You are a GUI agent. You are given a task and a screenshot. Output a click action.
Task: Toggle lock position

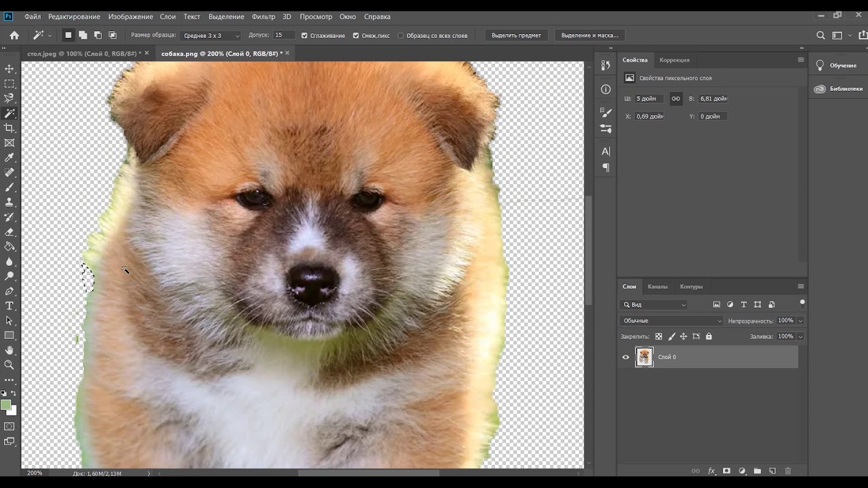tap(684, 336)
